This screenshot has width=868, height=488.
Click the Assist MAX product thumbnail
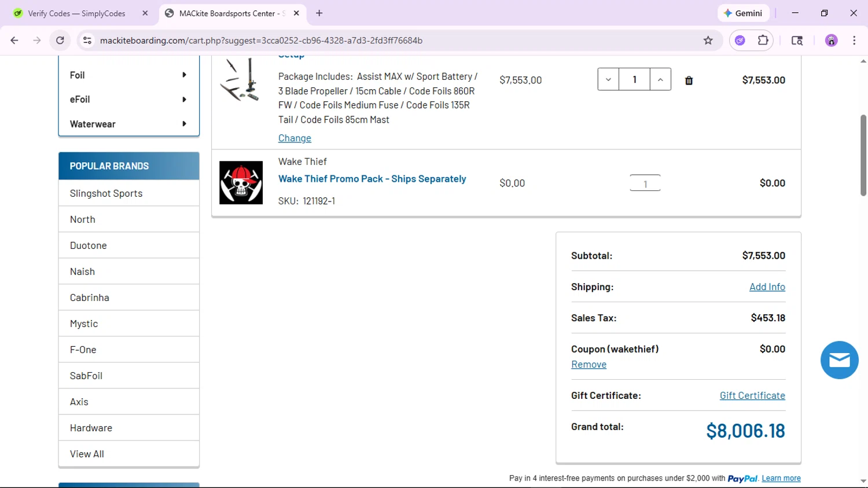point(240,80)
